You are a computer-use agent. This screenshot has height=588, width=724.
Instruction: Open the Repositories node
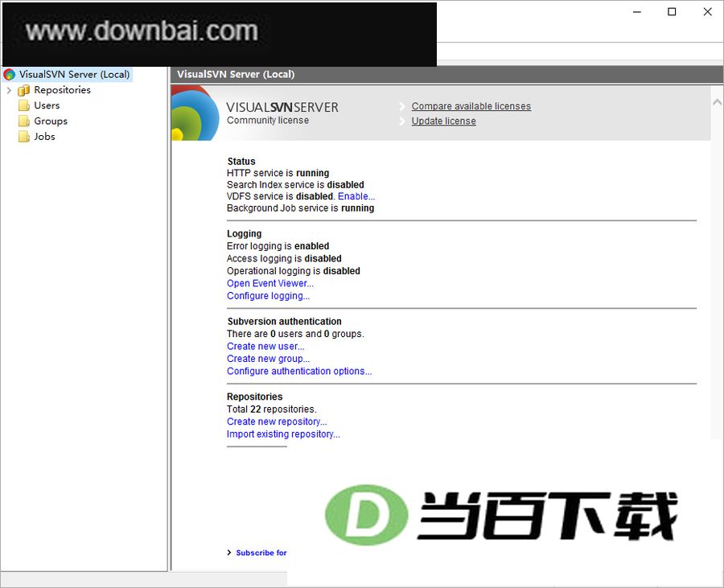pyautogui.click(x=62, y=90)
